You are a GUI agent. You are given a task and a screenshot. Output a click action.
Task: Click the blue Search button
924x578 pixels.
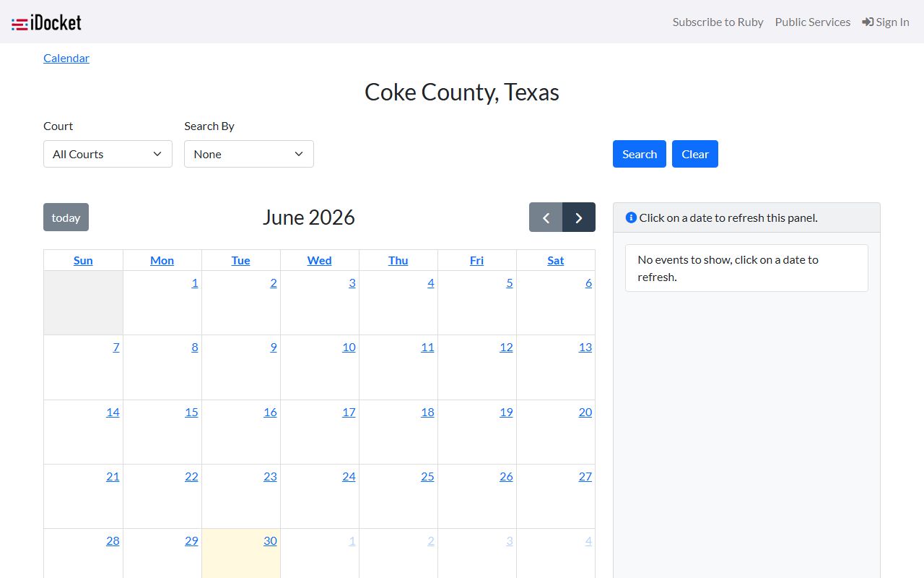pos(640,154)
